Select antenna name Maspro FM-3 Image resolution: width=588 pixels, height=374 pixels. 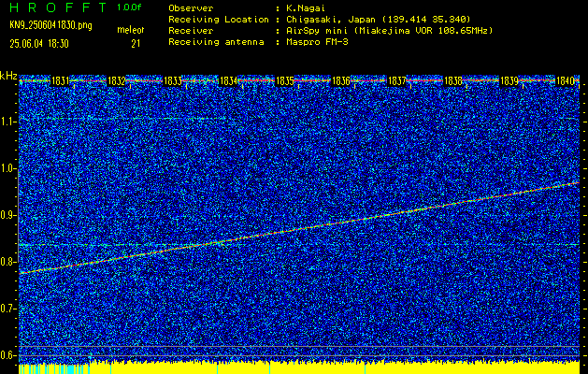317,42
